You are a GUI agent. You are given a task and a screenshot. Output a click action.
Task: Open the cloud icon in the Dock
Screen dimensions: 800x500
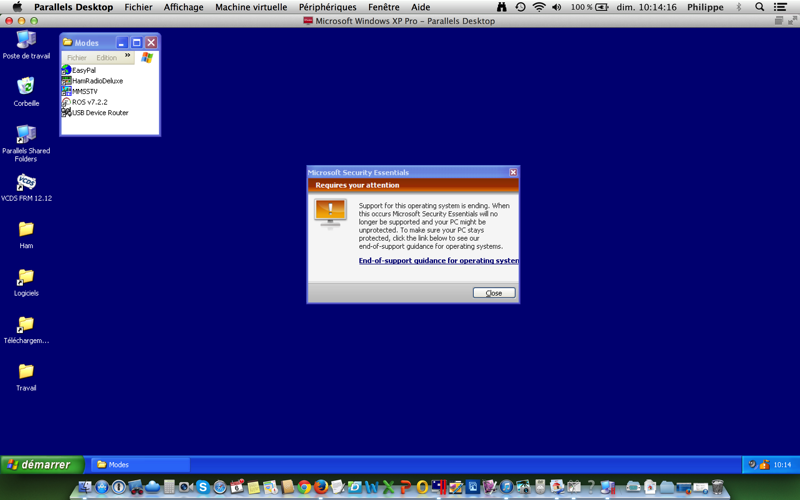click(153, 487)
